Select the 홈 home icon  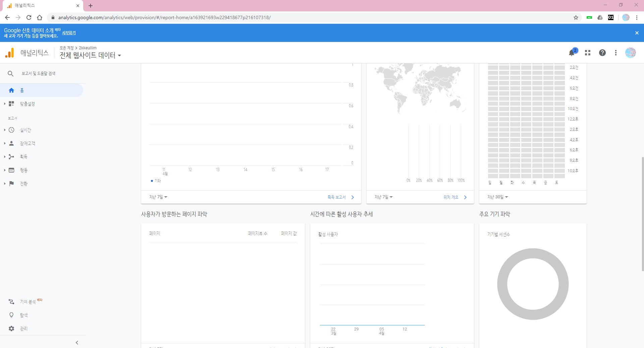click(x=11, y=90)
